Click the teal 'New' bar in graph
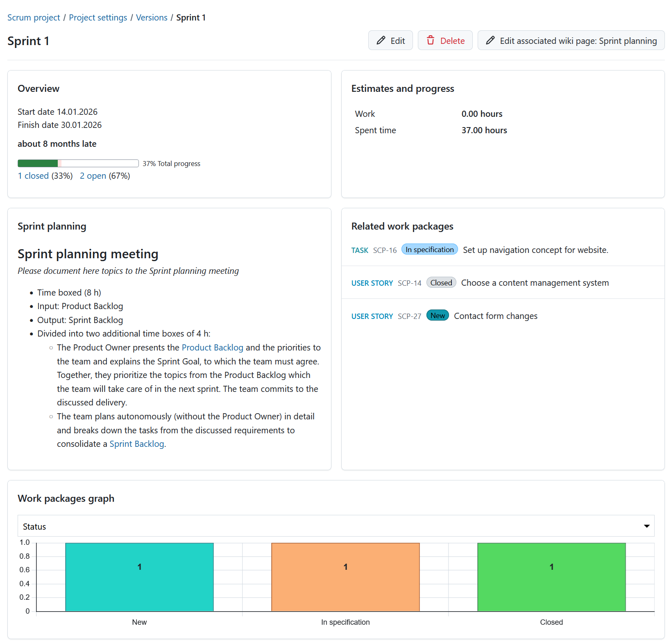Image resolution: width=671 pixels, height=644 pixels. (139, 577)
